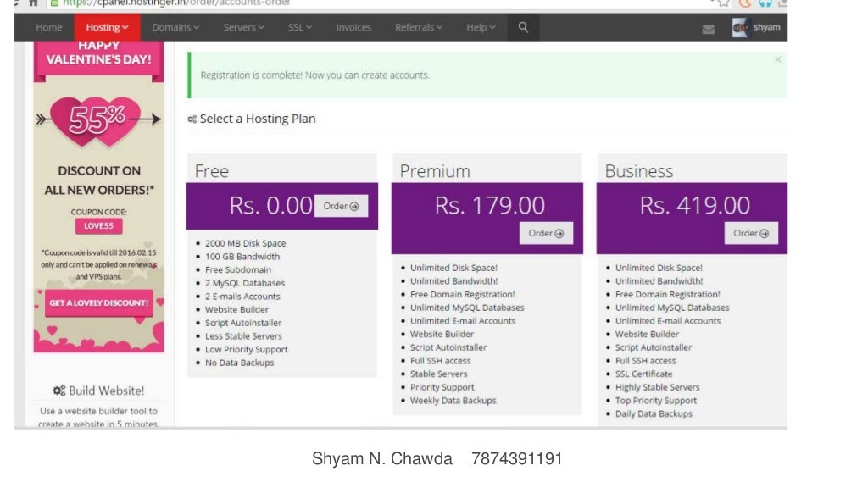
Task: Order the Premium Rs. 179.00 plan
Action: tap(546, 234)
